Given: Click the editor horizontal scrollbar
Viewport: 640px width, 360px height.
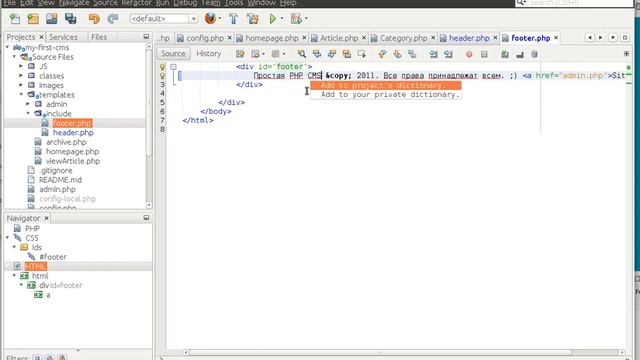Looking at the screenshot, I should coord(380,352).
